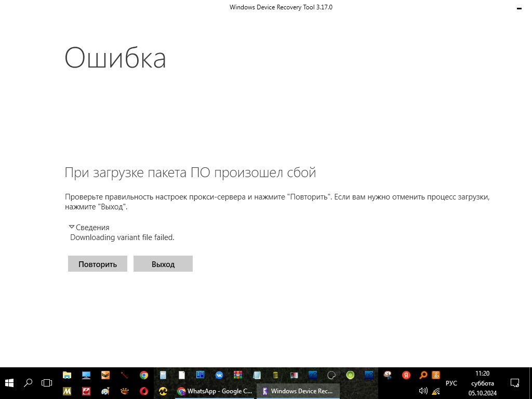Switch to WhatsApp - Google Chrome window
The width and height of the screenshot is (532, 399).
tap(215, 391)
